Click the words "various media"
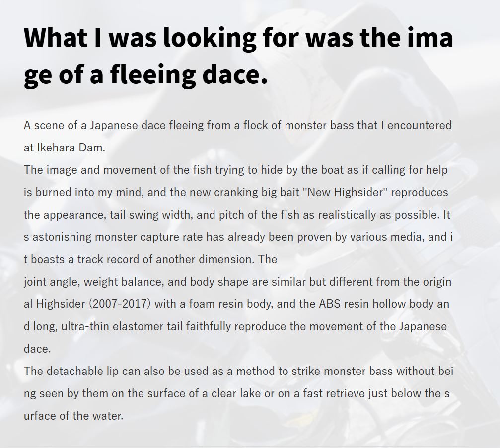500x448 pixels. pos(380,237)
